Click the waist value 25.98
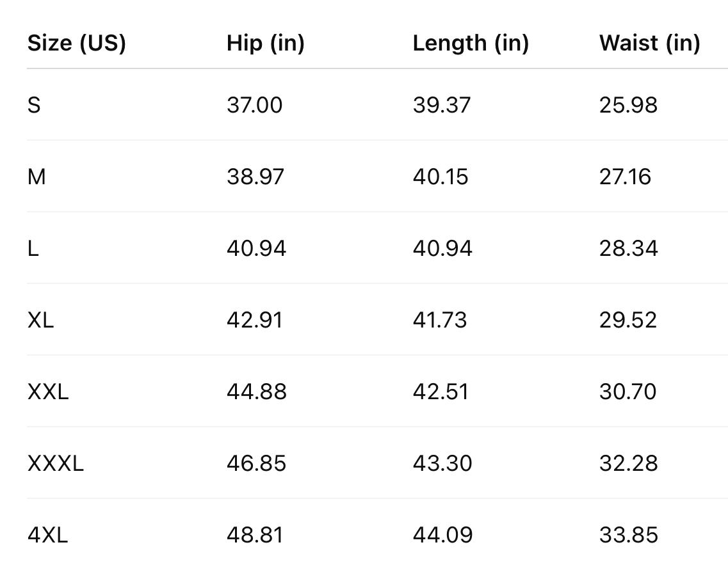 coord(628,105)
